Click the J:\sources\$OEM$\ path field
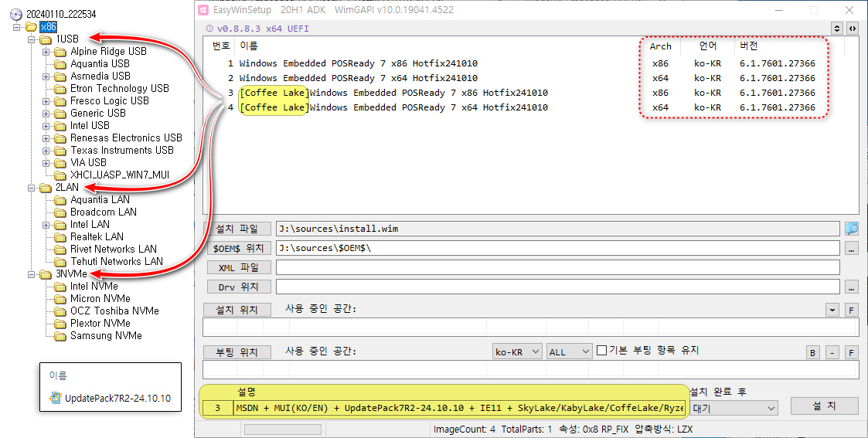 click(x=558, y=248)
